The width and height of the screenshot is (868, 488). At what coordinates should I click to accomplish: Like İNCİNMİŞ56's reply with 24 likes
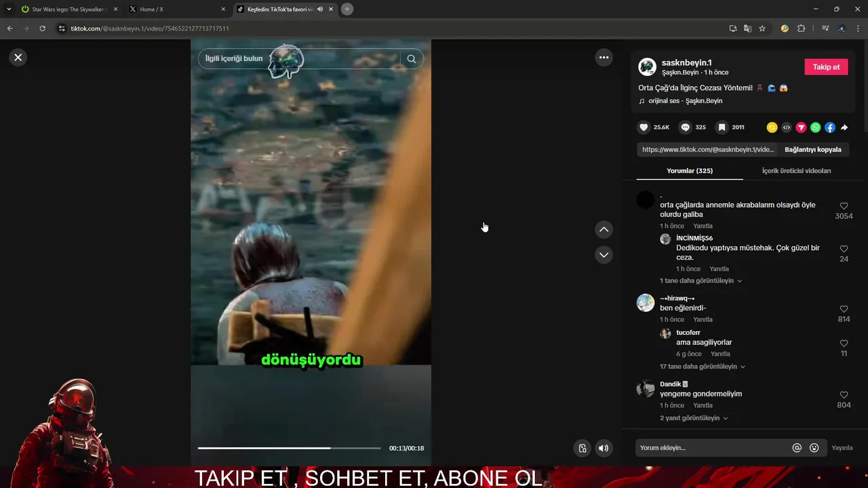click(844, 249)
